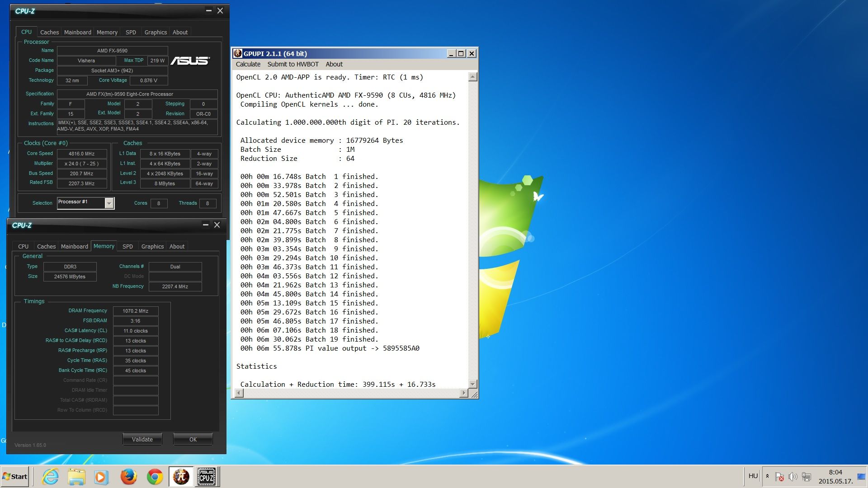Viewport: 868px width, 488px height.
Task: Switch to Graphics tab in top CPU-Z
Action: click(x=156, y=32)
